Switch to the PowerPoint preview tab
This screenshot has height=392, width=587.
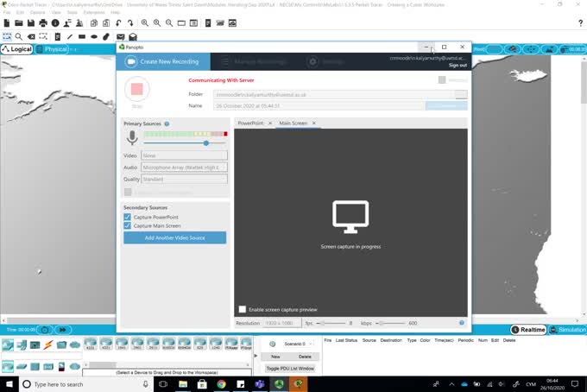(250, 123)
